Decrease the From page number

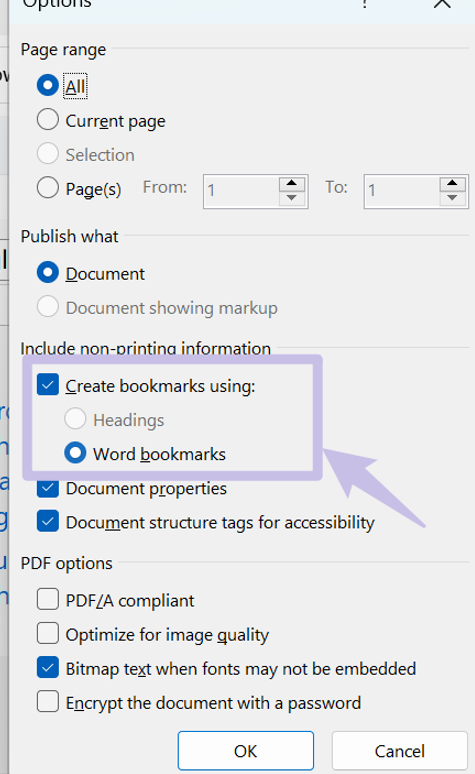click(292, 198)
